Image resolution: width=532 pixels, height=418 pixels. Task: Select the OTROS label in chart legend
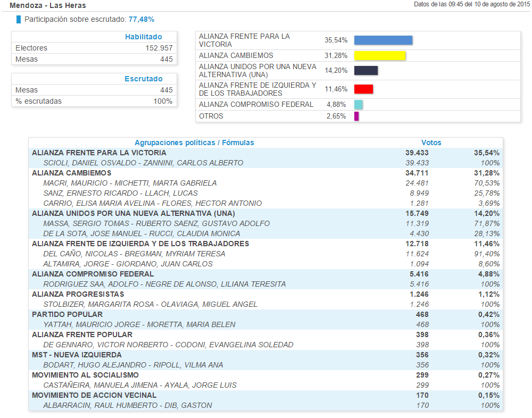coord(211,116)
